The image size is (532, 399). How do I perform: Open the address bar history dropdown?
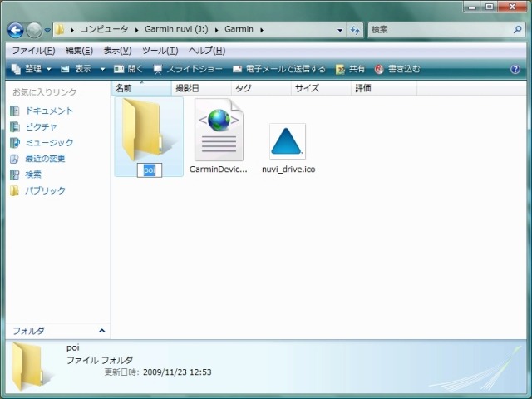point(340,30)
